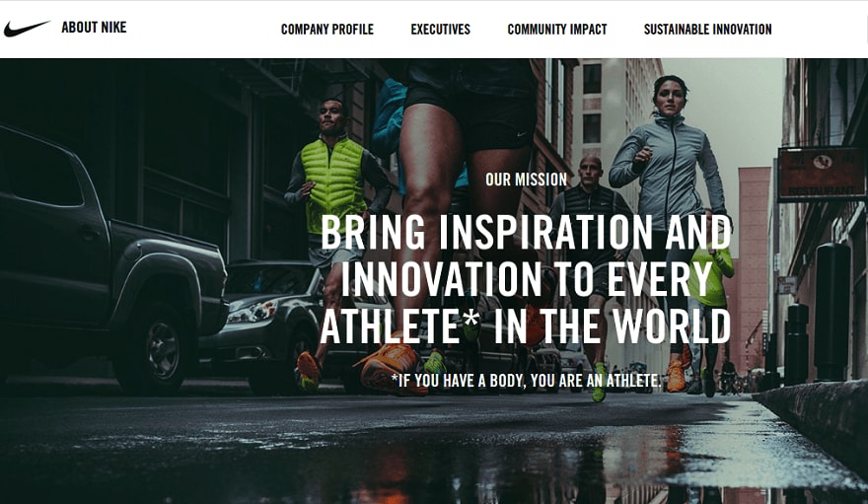Click the Bring Inspiration And headline line

[526, 232]
